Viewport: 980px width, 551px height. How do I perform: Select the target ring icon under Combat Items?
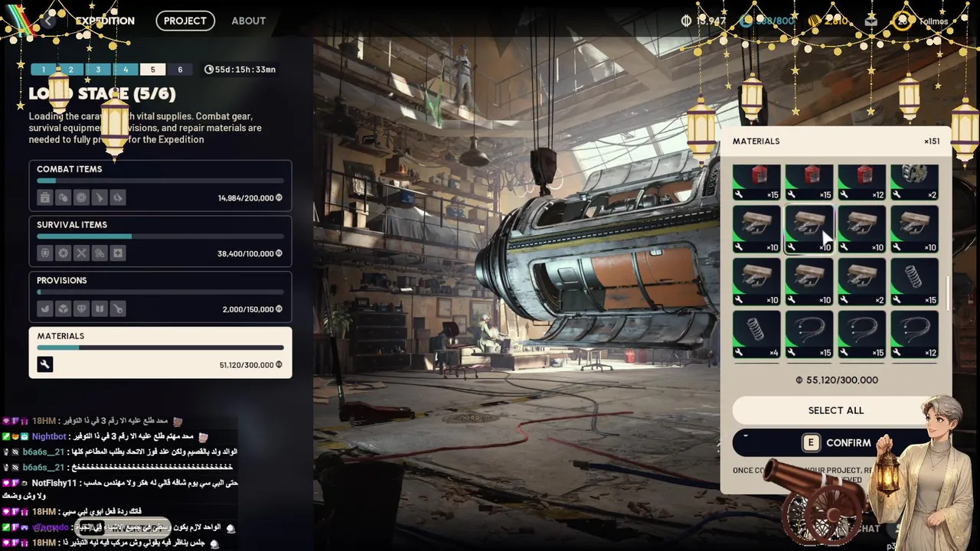81,197
